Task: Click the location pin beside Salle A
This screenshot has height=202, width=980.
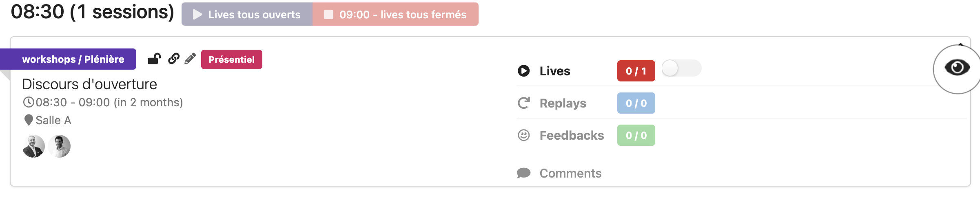Action: pos(29,120)
